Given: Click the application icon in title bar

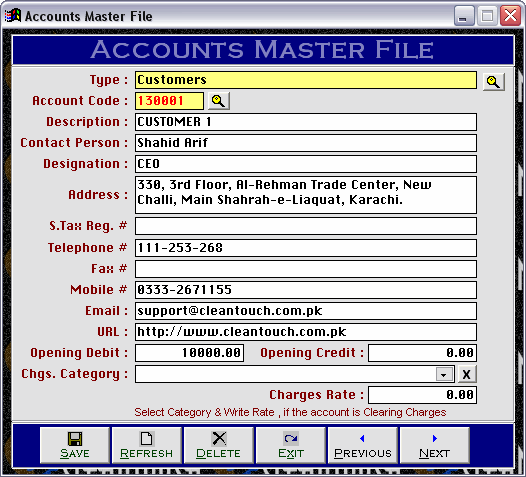Looking at the screenshot, I should tap(13, 15).
